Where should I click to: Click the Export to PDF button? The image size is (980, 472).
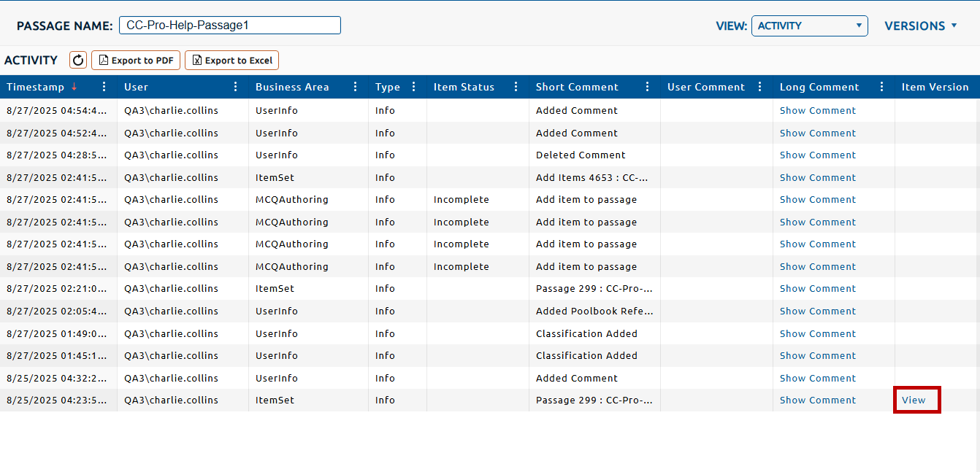pos(136,61)
